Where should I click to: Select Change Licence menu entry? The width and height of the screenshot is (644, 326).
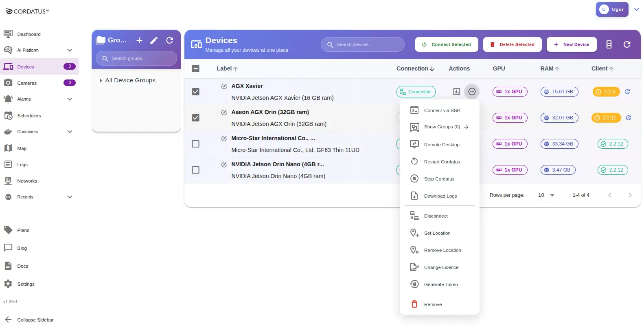pos(440,267)
